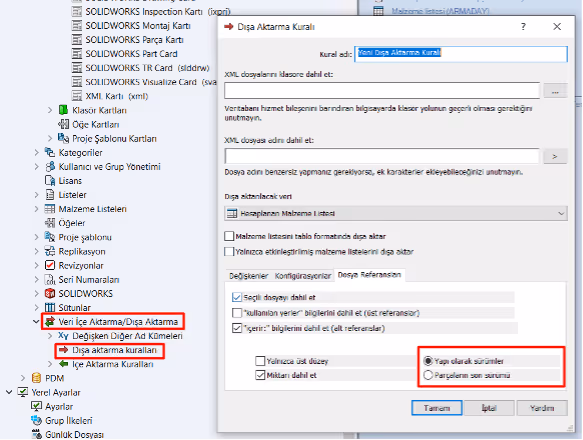
Task: Click the Veri İçe Aktarma/Dışa Aktarma arrows icon
Action: pos(50,322)
